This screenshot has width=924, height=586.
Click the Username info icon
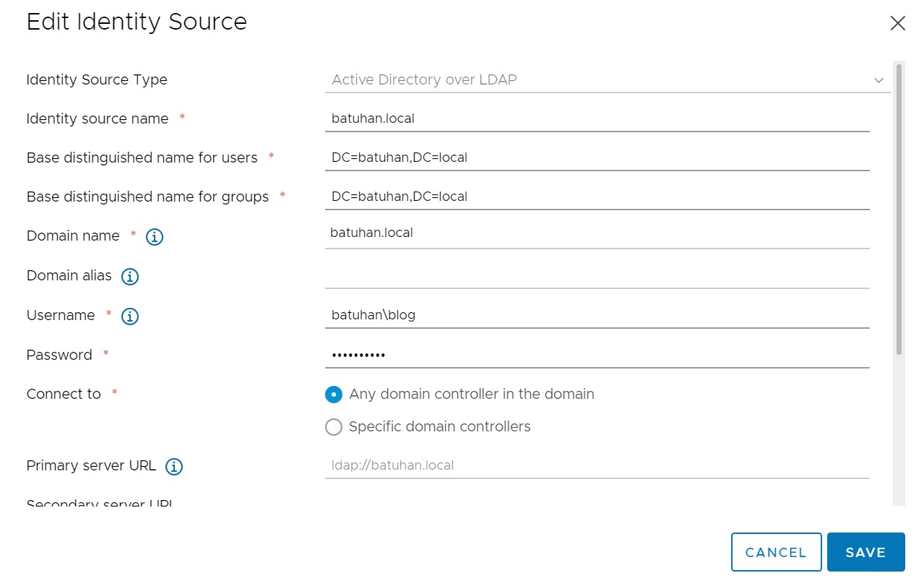pos(130,316)
